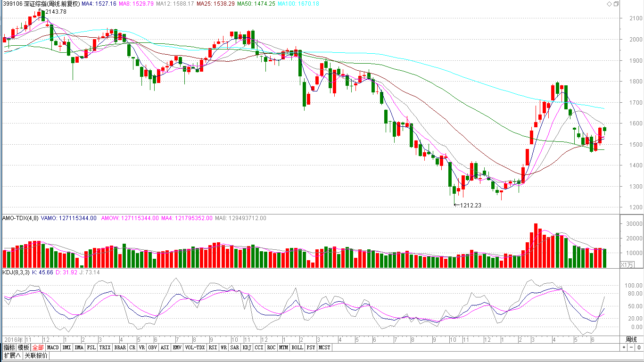Switch indicator to MACD
Viewport: 644px width, 362px height.
(x=53, y=347)
